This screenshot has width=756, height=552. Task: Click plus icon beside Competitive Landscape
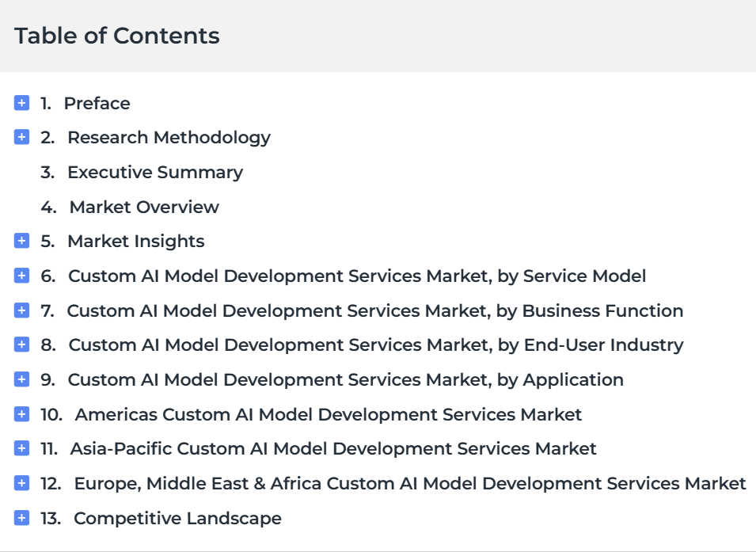coord(21,518)
